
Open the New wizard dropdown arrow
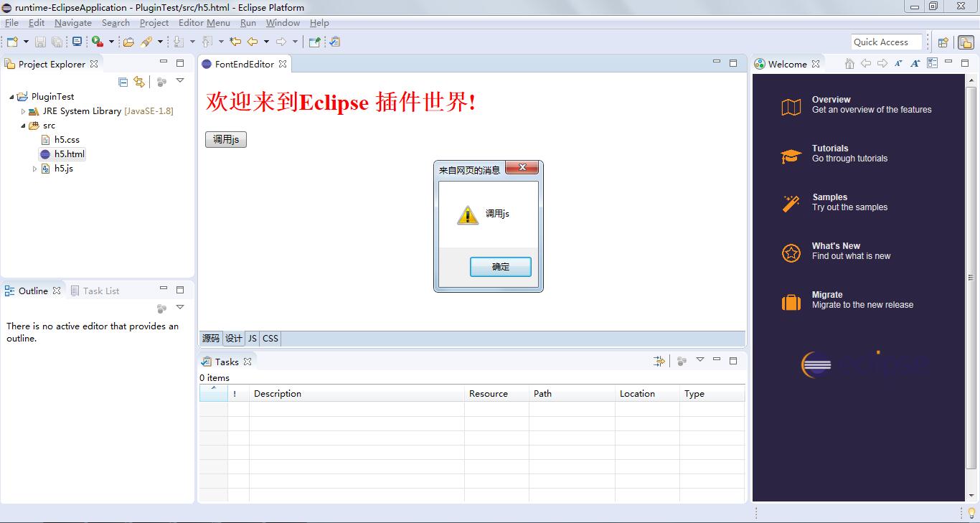click(26, 42)
